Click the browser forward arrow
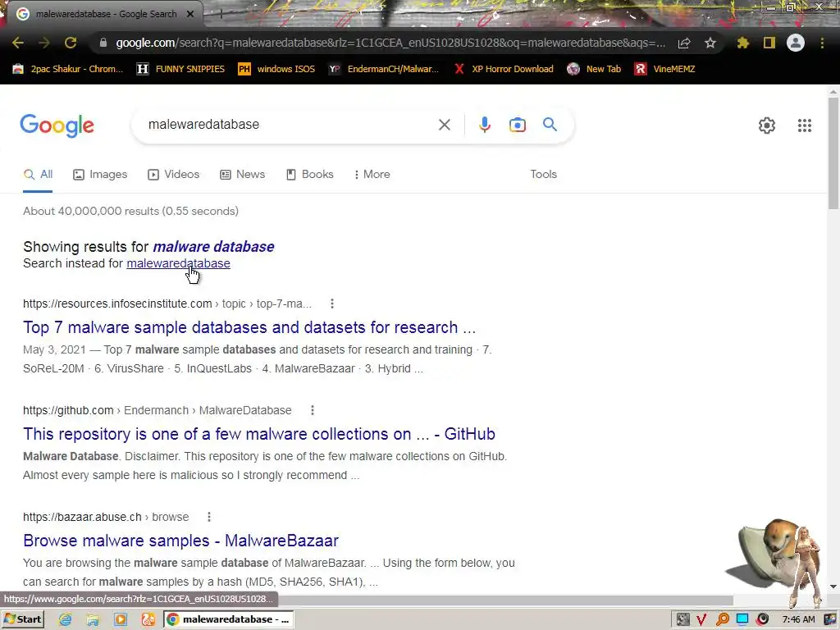The width and height of the screenshot is (840, 630). coord(44,43)
